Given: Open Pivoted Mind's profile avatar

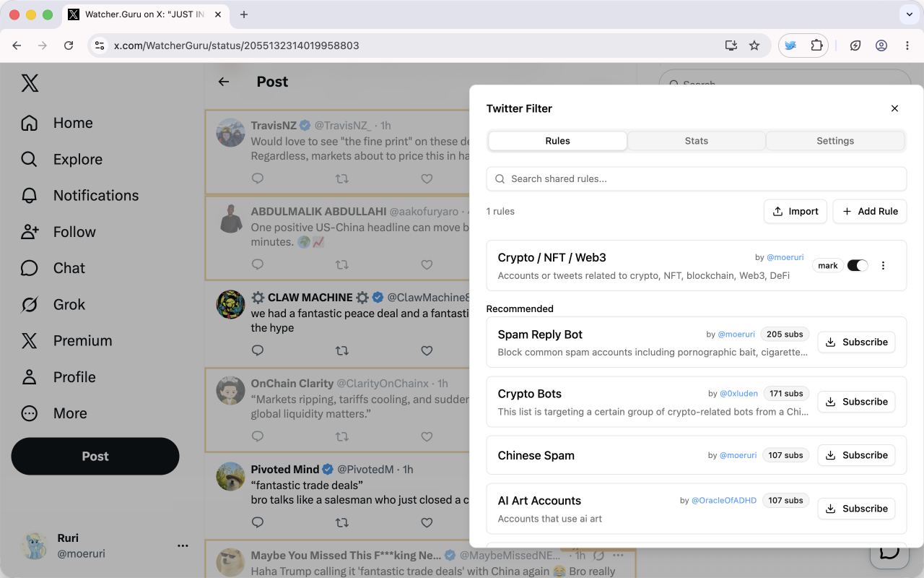Looking at the screenshot, I should tap(231, 477).
